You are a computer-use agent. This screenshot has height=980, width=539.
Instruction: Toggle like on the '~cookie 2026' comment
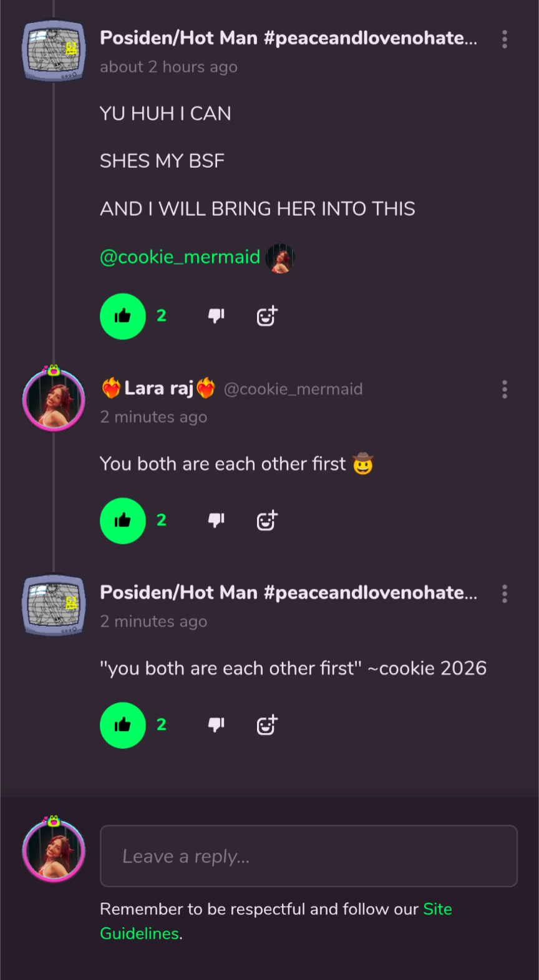point(123,725)
